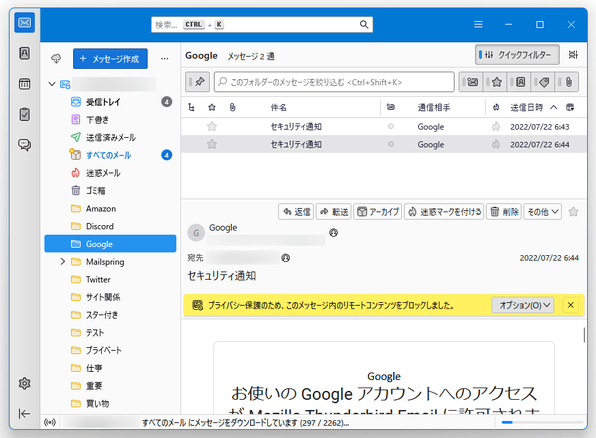Select the すべてのメール folder

click(x=110, y=155)
